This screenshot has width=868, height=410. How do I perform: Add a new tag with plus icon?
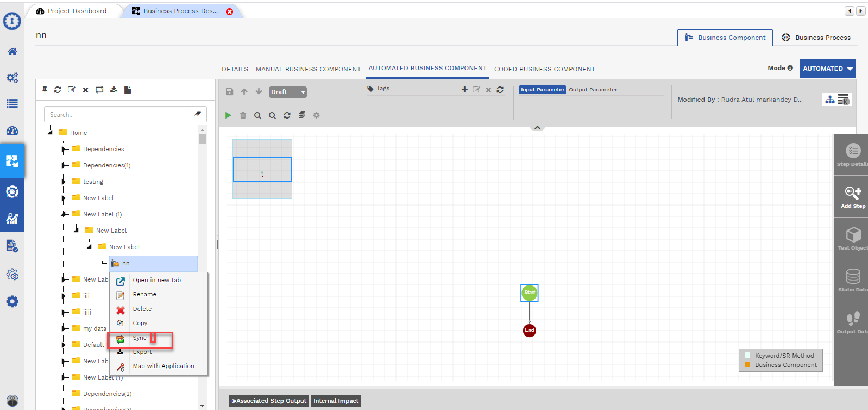(x=464, y=90)
